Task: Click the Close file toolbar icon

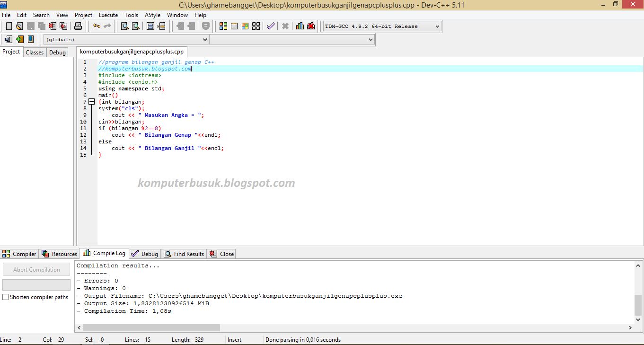Action: click(x=52, y=26)
